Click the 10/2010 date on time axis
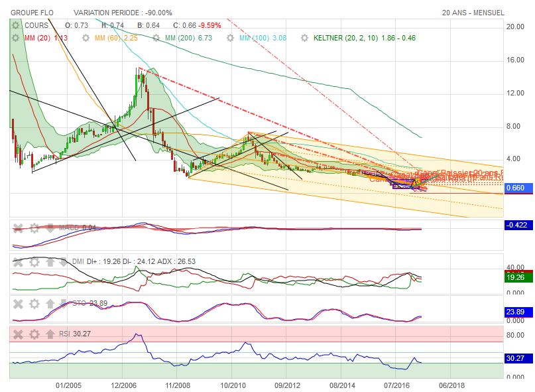535x392 pixels. 233,385
